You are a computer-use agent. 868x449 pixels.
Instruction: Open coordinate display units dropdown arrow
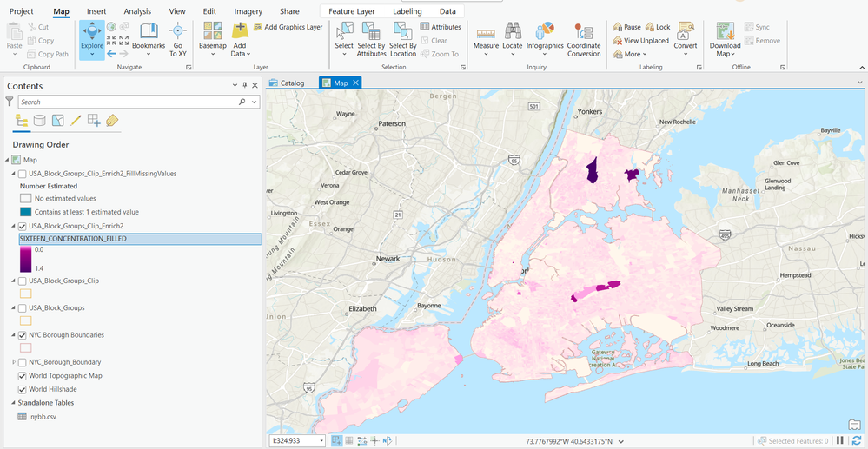pos(621,441)
